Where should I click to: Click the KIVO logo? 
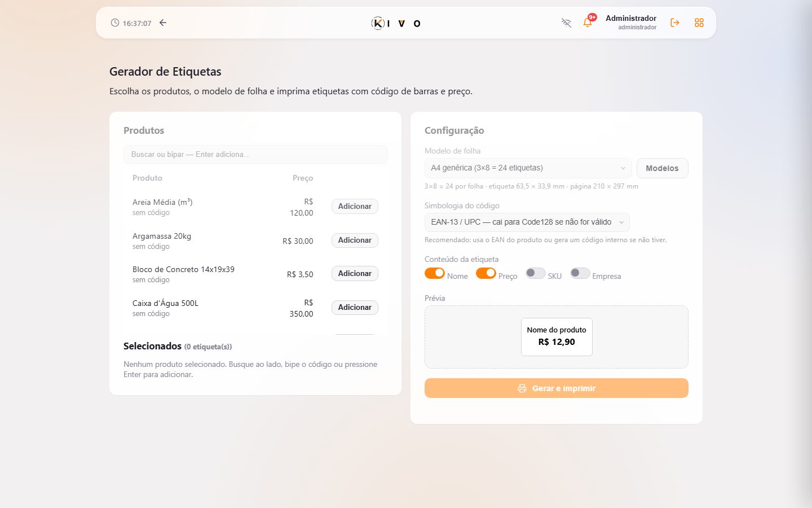click(x=396, y=23)
